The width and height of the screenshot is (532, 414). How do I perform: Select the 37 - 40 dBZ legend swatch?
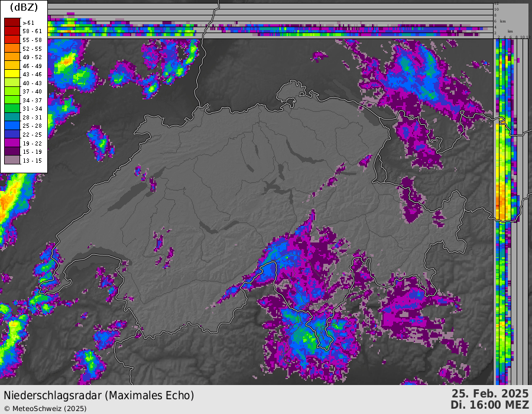coord(12,92)
